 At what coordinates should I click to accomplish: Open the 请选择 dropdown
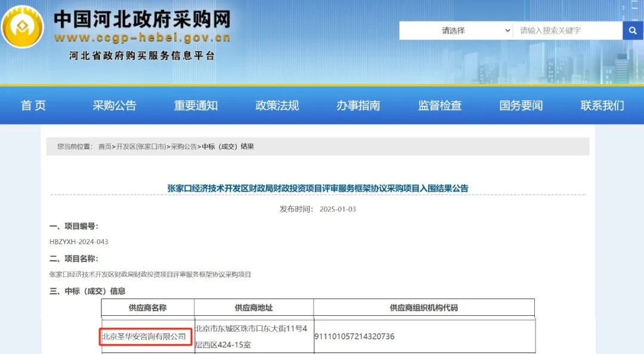click(456, 30)
